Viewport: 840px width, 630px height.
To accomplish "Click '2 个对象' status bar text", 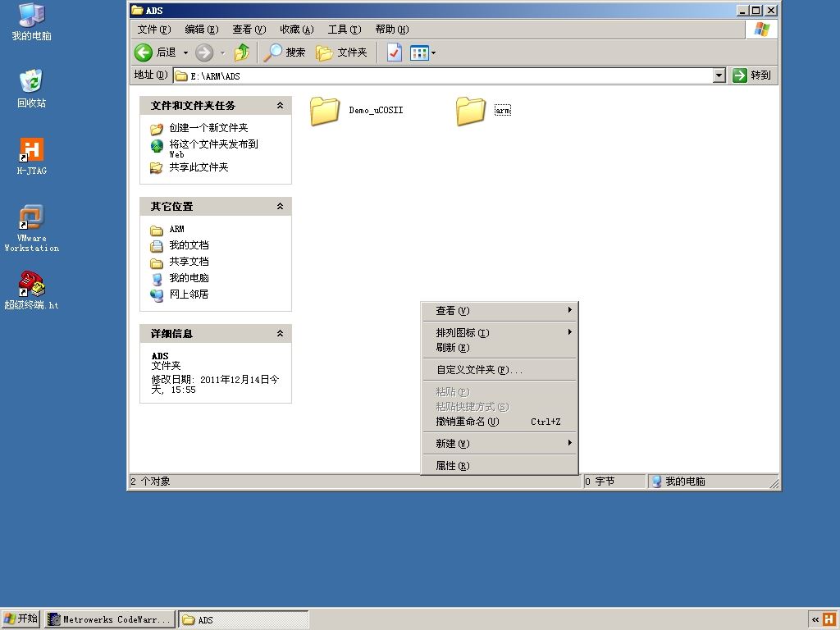I will click(151, 481).
